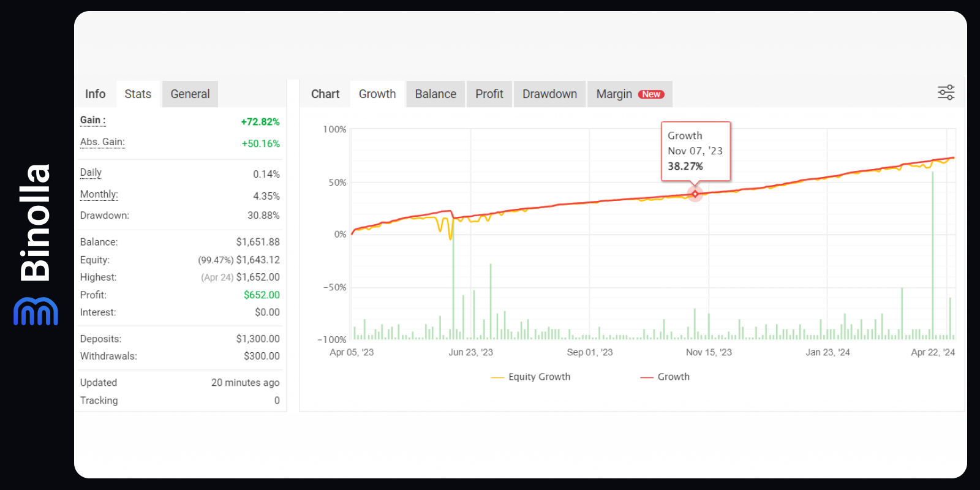Image resolution: width=980 pixels, height=490 pixels.
Task: Click the Sep 01, '23 axis label
Action: click(x=590, y=352)
